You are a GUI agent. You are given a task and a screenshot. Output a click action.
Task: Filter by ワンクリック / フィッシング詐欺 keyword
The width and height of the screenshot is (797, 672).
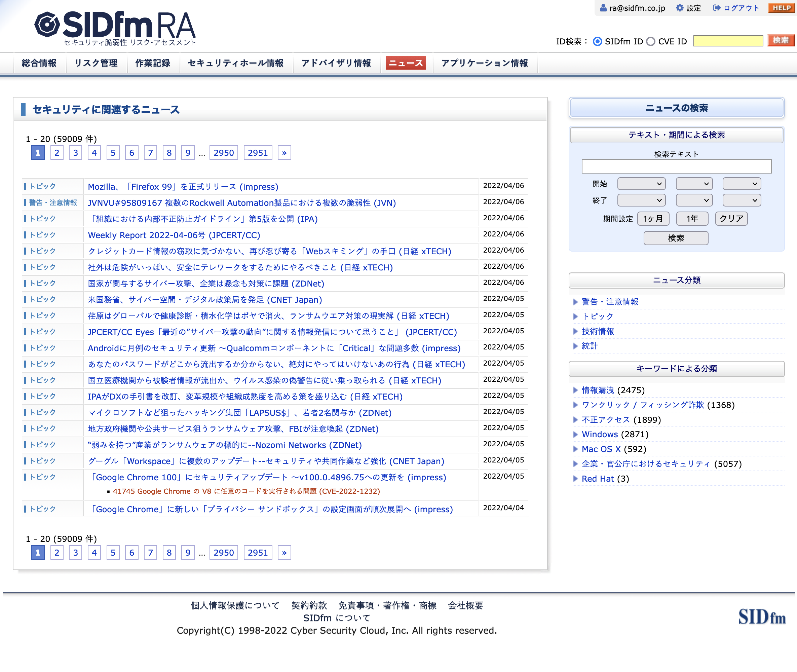[x=643, y=405]
